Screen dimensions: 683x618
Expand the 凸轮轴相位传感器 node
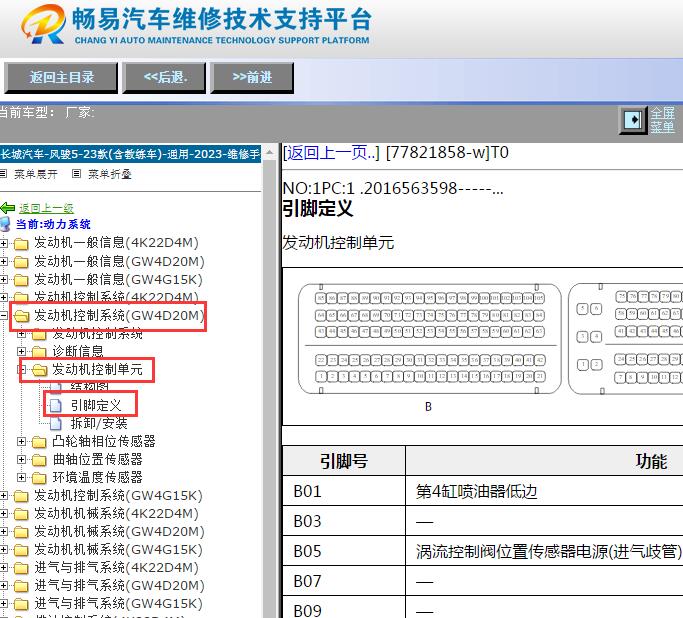[x=21, y=442]
